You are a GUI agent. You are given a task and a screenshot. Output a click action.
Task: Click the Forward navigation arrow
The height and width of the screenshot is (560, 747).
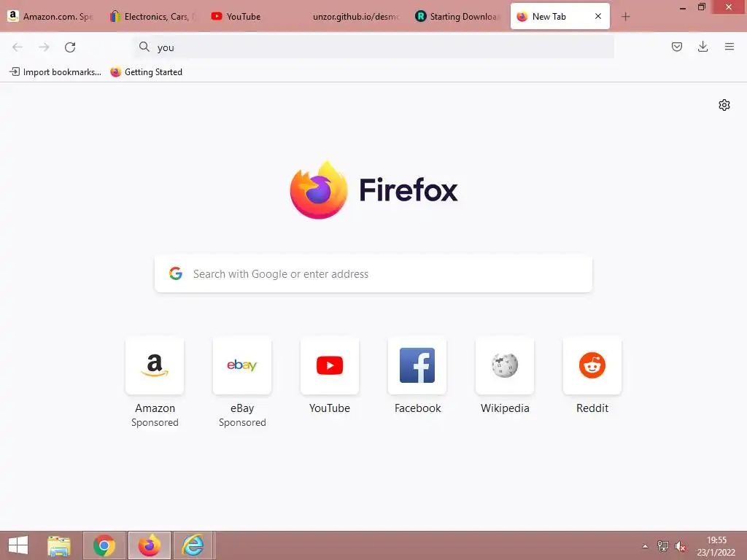click(x=44, y=47)
